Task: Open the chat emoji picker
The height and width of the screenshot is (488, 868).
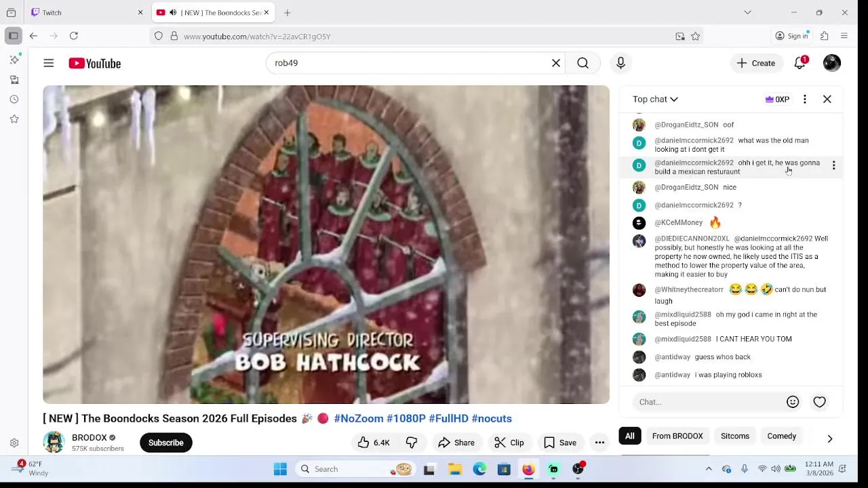Action: (x=793, y=402)
